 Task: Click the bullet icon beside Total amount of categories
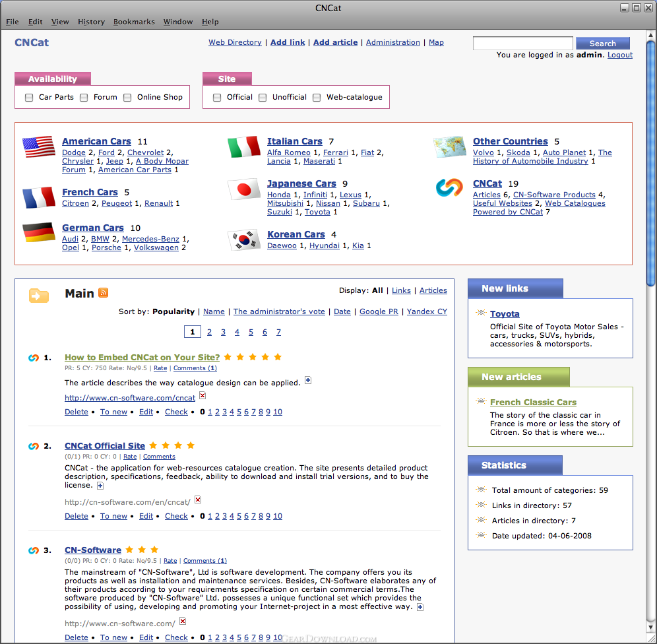[x=481, y=490]
